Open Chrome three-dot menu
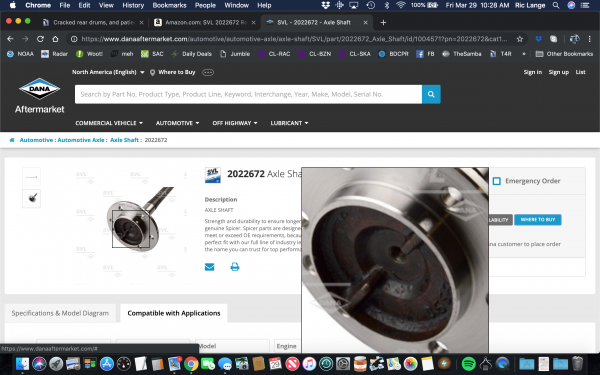 pyautogui.click(x=589, y=39)
